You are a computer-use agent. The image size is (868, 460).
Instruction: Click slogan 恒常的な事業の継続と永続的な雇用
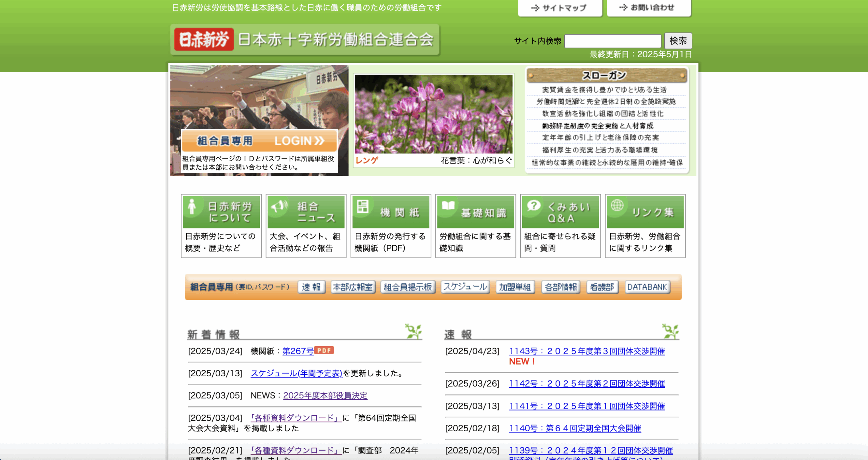pos(607,163)
